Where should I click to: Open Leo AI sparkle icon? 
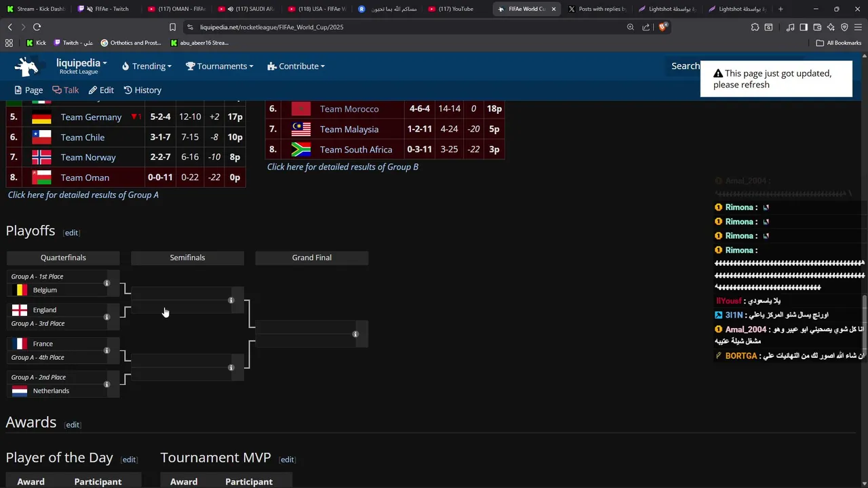tap(831, 27)
